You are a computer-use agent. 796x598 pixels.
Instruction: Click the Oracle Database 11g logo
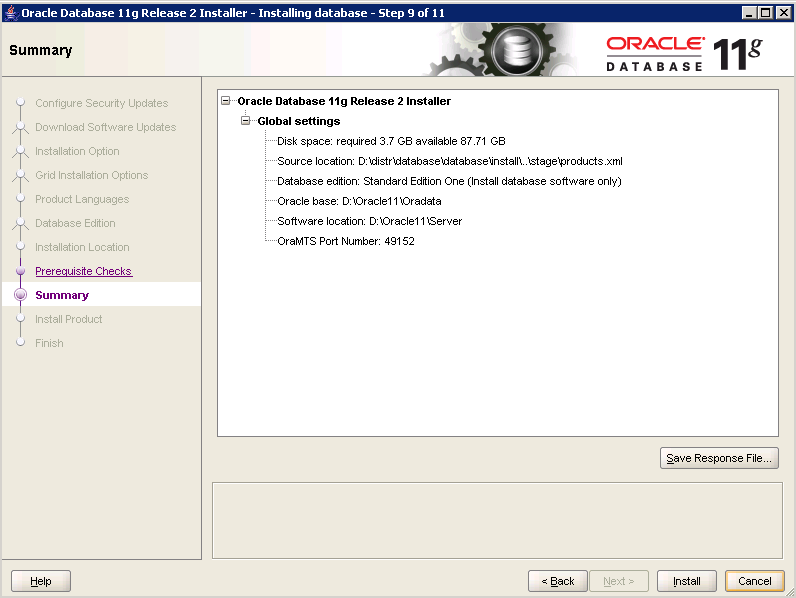click(684, 53)
